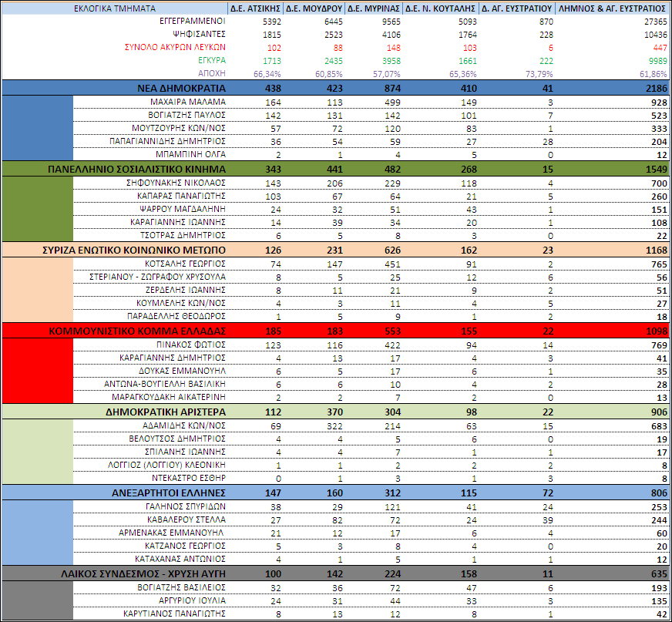Select the ΑΠΟΧΗ row label
The height and width of the screenshot is (622, 672).
click(212, 73)
